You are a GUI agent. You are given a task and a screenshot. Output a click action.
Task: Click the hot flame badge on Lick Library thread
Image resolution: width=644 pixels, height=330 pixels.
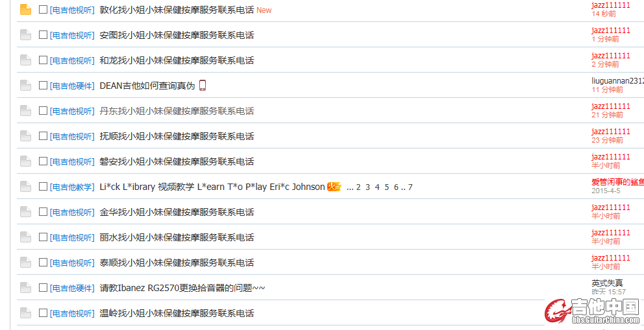[334, 187]
